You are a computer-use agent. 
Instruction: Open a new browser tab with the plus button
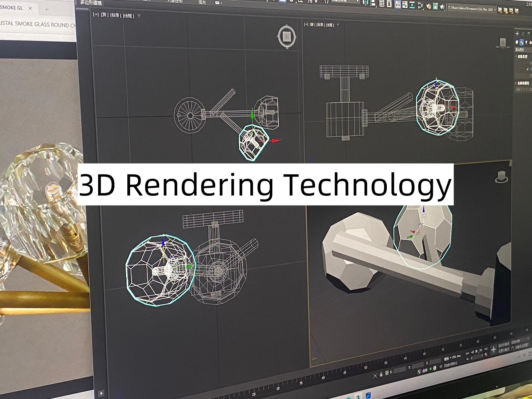(47, 9)
